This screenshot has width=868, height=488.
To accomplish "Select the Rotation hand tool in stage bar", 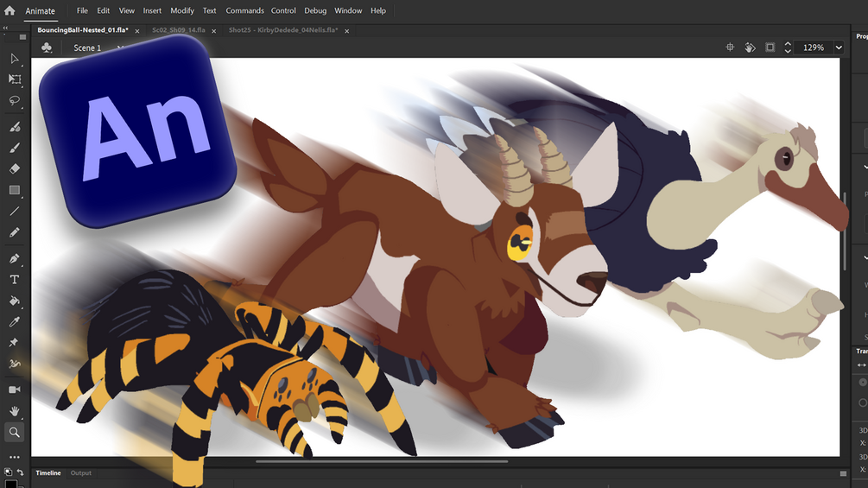I will (750, 48).
